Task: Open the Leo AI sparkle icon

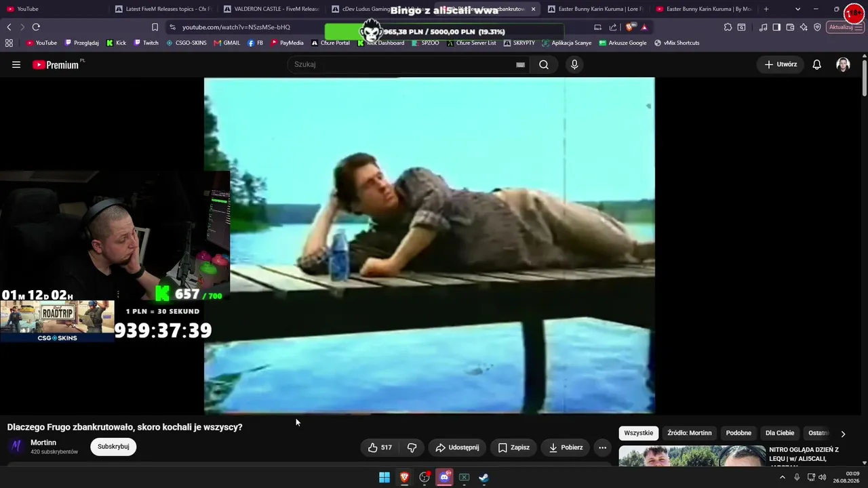Action: pos(804,27)
